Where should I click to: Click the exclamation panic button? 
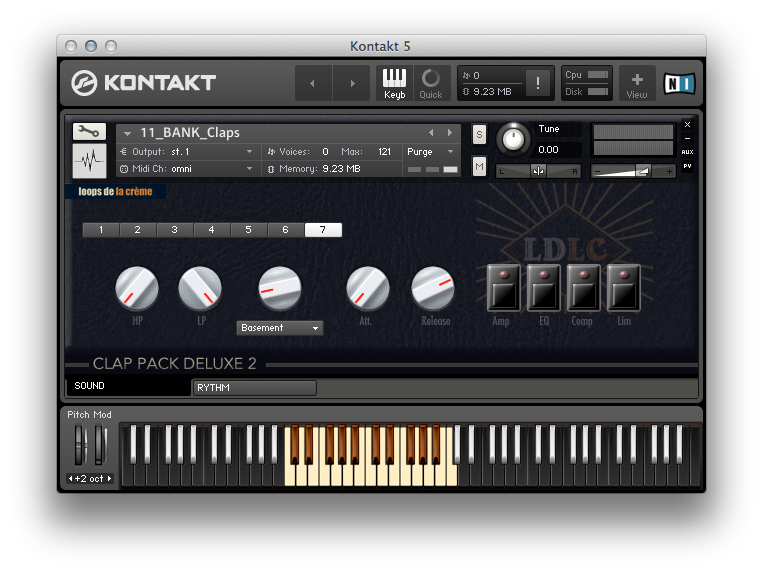pyautogui.click(x=538, y=83)
